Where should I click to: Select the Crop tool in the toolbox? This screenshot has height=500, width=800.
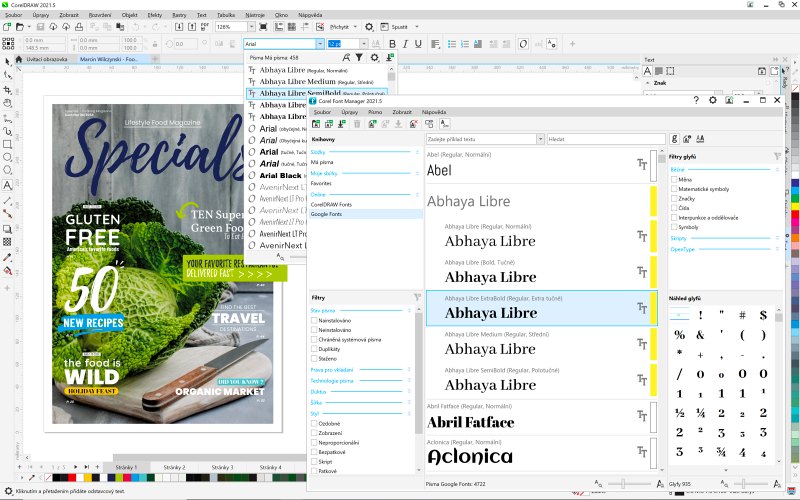[8, 90]
